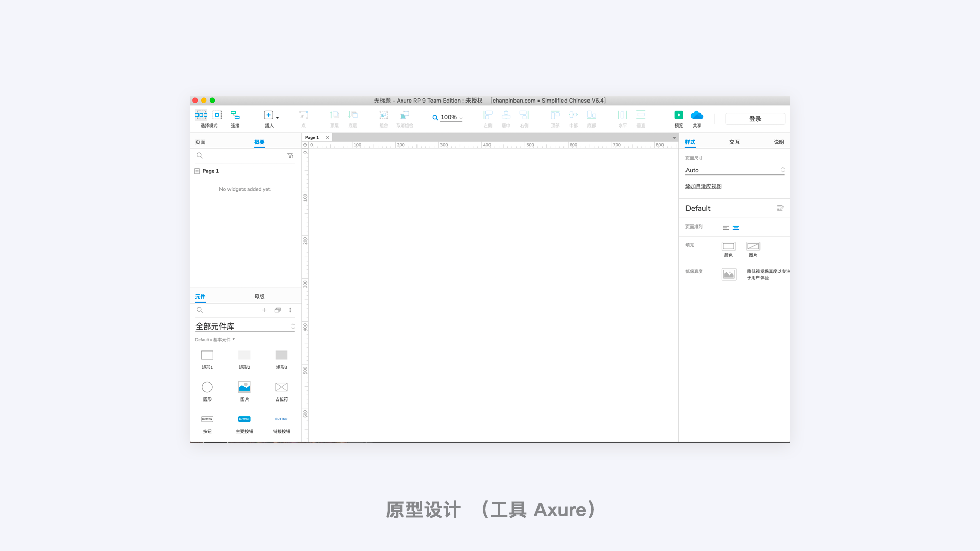Image resolution: width=980 pixels, height=551 pixels.
Task: Open the fill 颜色 color swatch
Action: 728,246
